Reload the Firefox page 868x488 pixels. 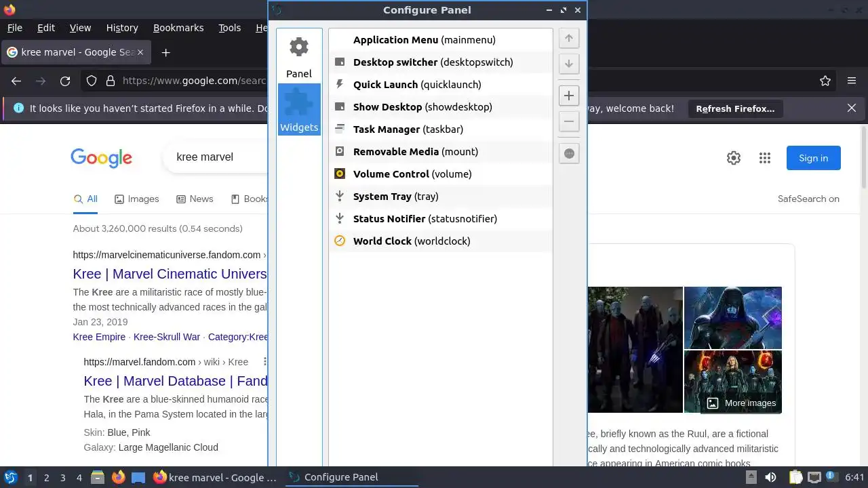(x=65, y=81)
